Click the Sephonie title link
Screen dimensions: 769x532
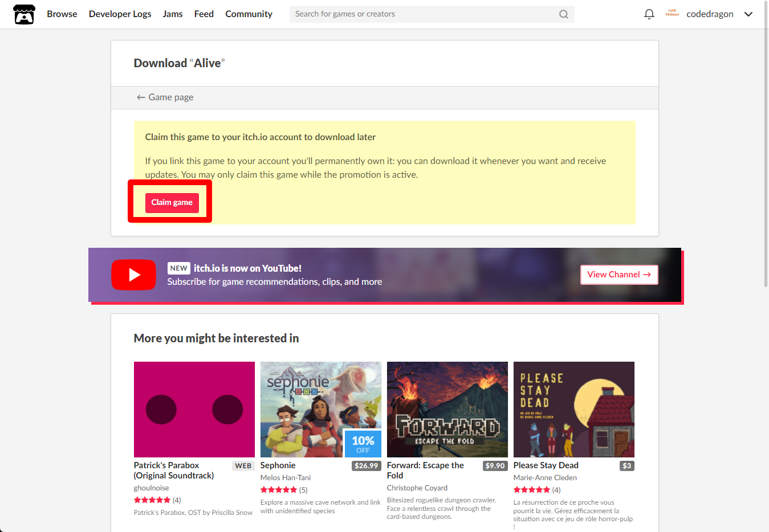click(x=278, y=465)
